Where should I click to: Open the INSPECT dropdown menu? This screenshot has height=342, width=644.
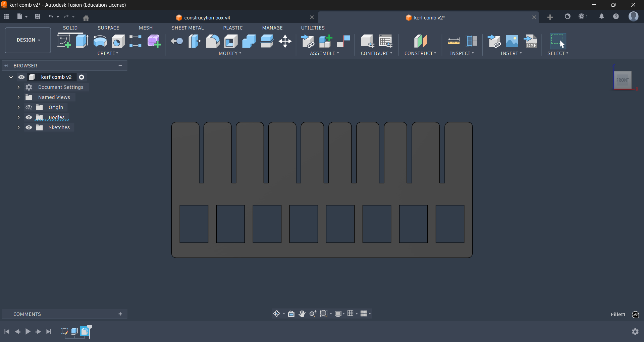462,53
